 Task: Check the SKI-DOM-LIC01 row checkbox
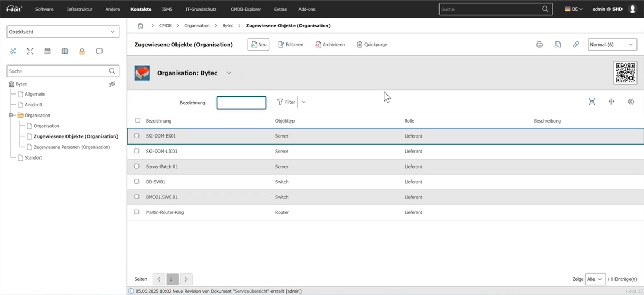(137, 151)
